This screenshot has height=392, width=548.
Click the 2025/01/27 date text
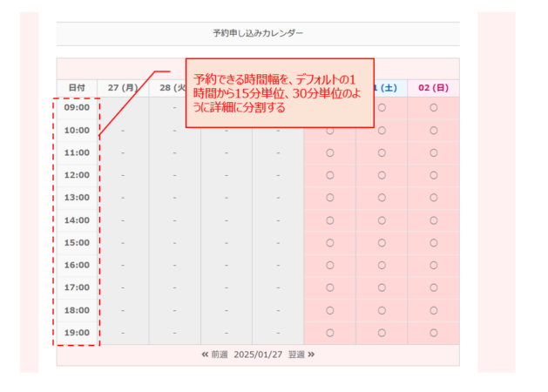coord(257,355)
